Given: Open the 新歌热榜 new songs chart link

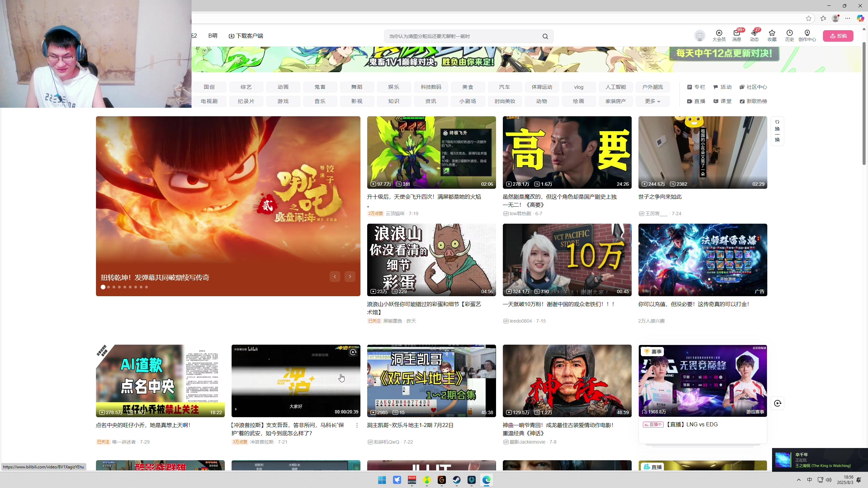Looking at the screenshot, I should (753, 101).
